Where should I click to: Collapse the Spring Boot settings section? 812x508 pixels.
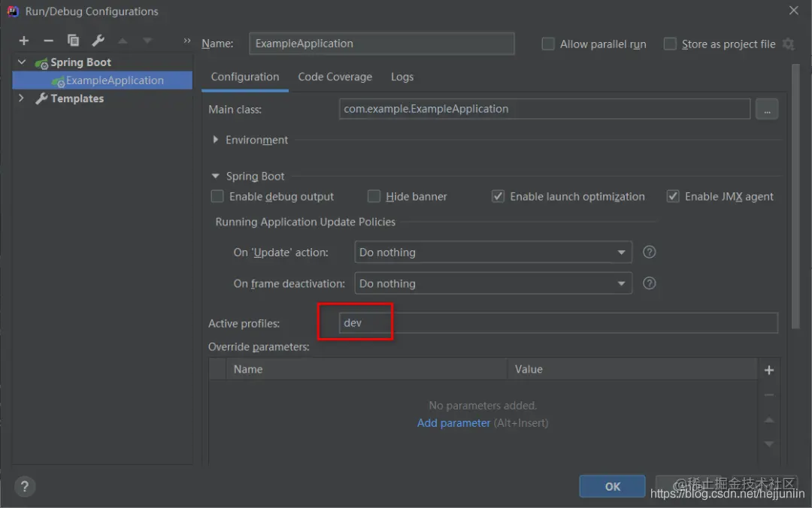pos(216,176)
